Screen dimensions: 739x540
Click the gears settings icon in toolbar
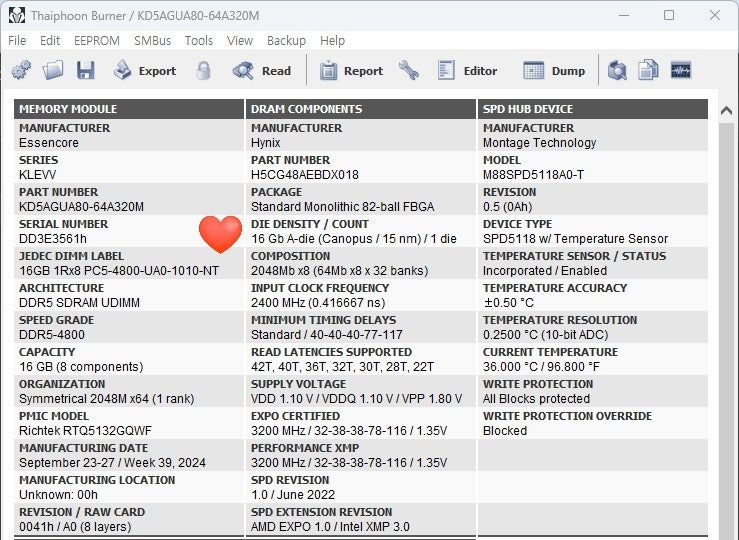coord(21,70)
